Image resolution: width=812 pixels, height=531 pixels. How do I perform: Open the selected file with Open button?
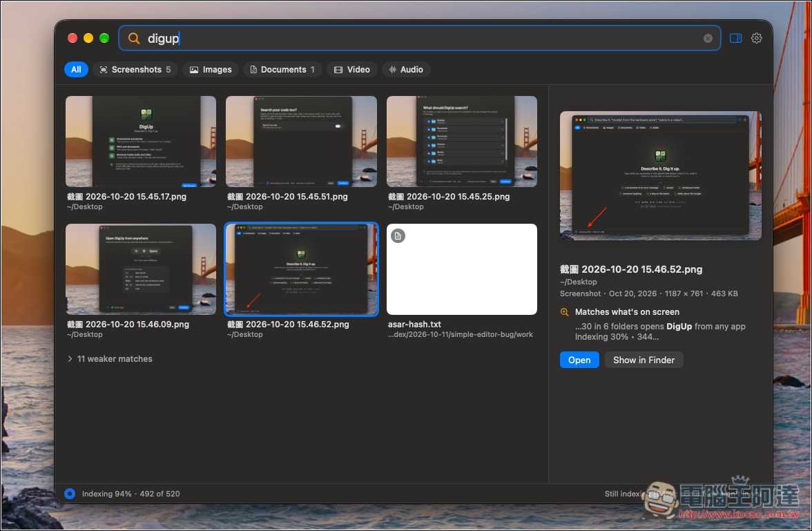pos(579,360)
